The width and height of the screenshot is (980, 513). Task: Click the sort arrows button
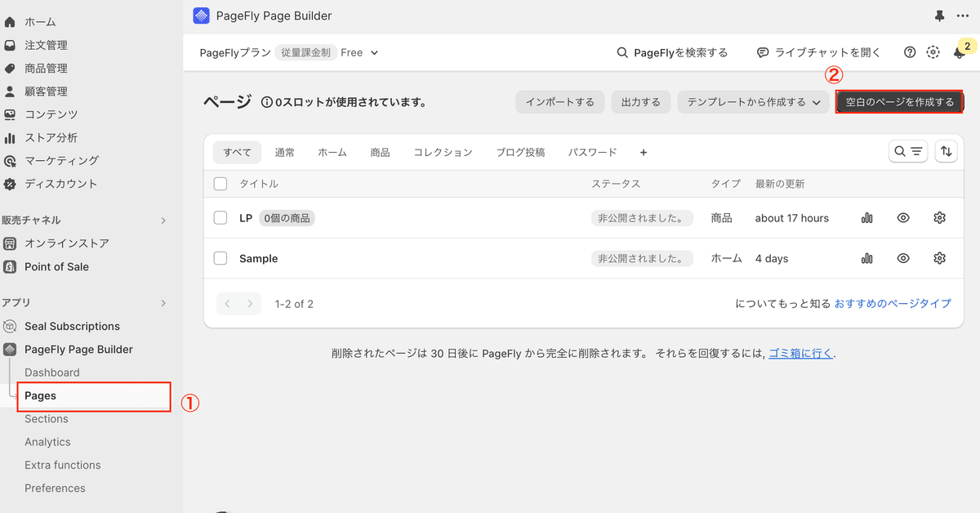946,151
